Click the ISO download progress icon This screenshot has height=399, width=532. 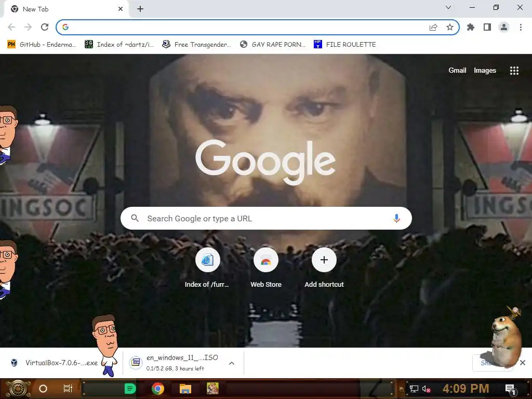click(136, 362)
